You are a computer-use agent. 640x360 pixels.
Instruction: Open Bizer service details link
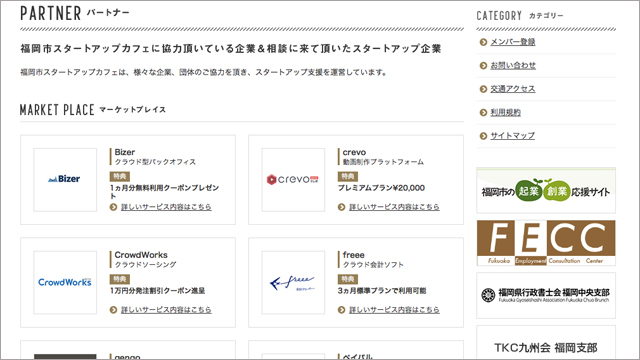[x=166, y=207]
